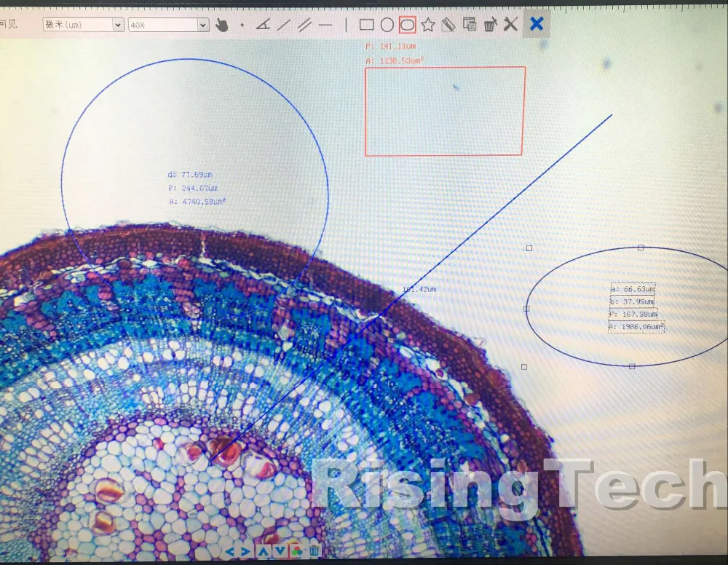Click the rectangle's 'A: 1138.53um²' label
728x565 pixels.
point(395,61)
